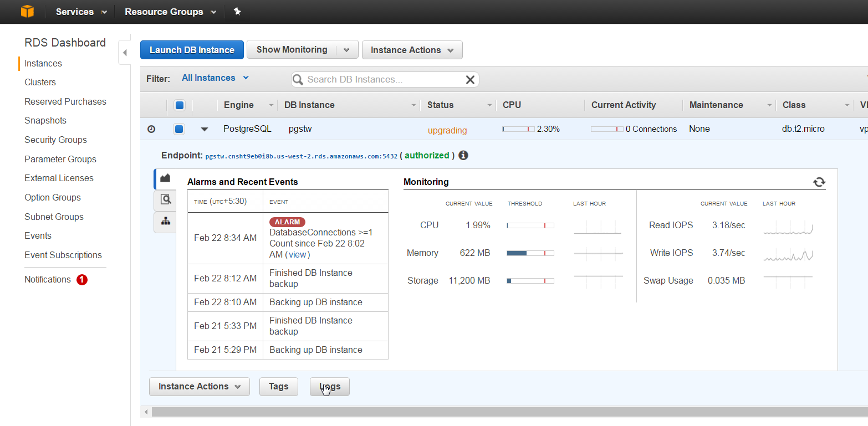Open the alarm 'view' link
Viewport: 868px width, 426px height.
[297, 255]
